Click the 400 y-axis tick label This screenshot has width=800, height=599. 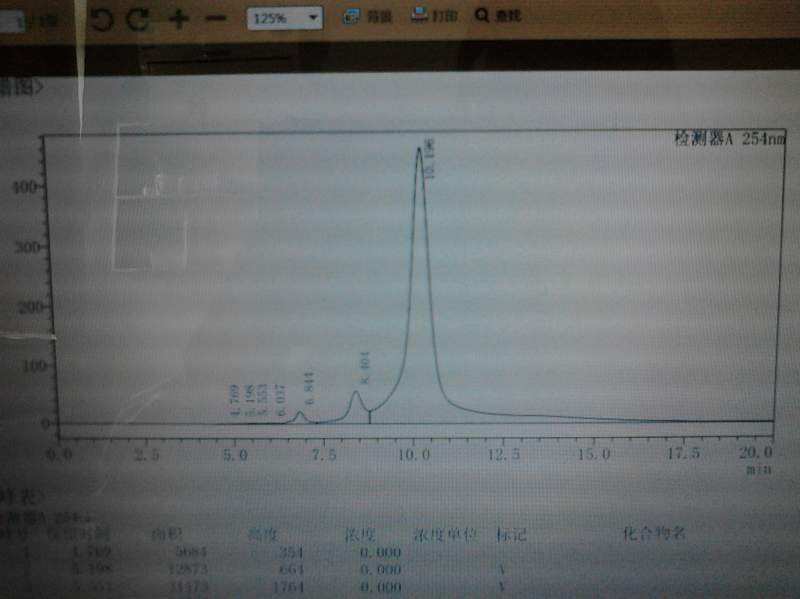pos(26,187)
